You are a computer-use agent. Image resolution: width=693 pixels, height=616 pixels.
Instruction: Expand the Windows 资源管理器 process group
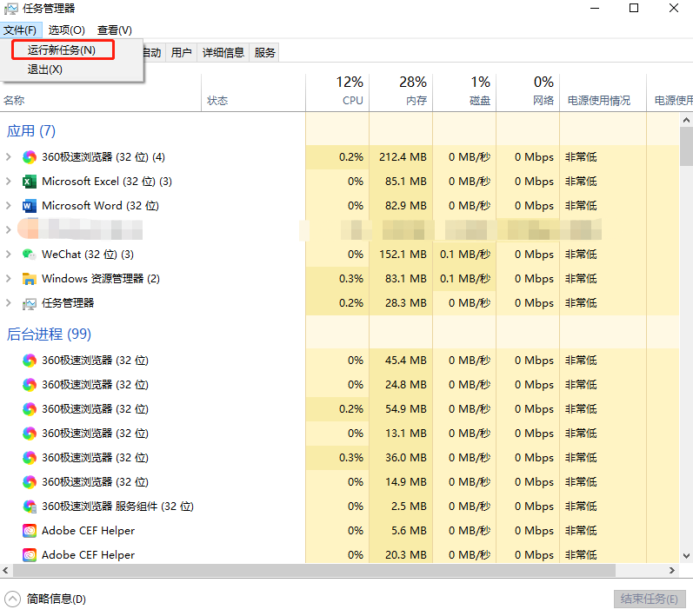click(x=9, y=279)
